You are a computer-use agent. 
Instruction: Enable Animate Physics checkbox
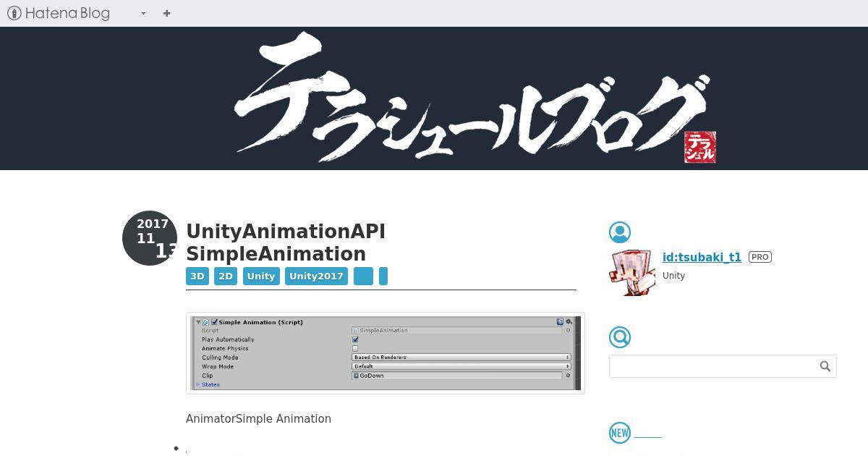(355, 348)
